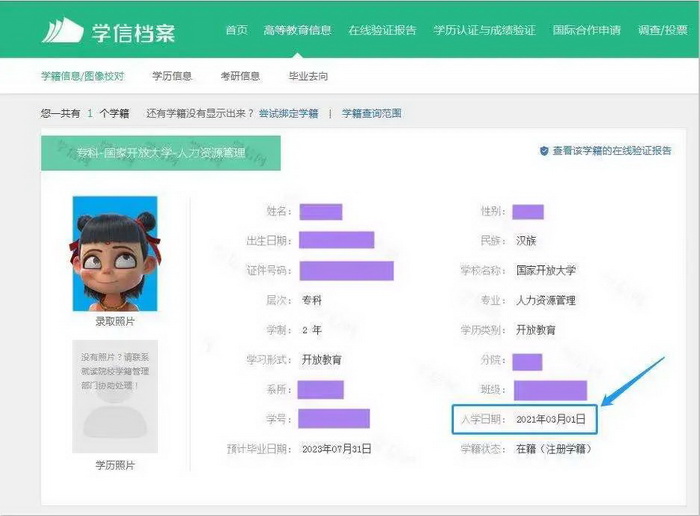The width and height of the screenshot is (700, 516).
Task: Open 国际合作申请 menu item
Action: coord(587,30)
